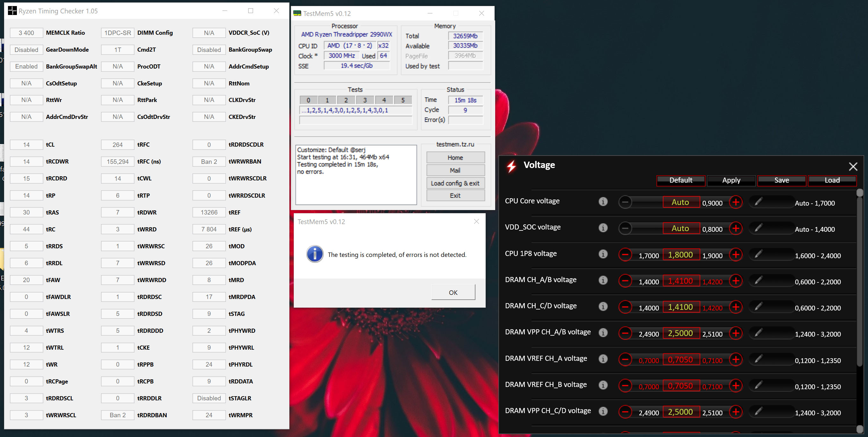This screenshot has height=437, width=868.
Task: Click Load config & exit in TestMem5
Action: tap(455, 183)
